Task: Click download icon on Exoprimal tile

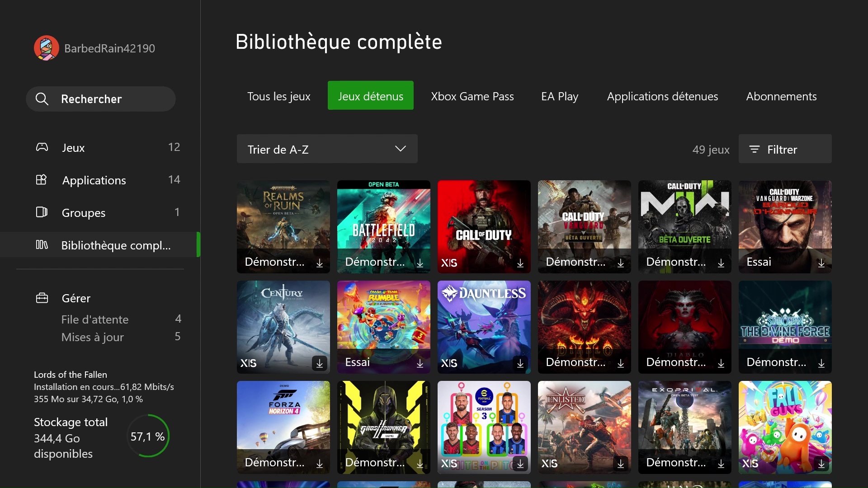Action: click(x=721, y=463)
